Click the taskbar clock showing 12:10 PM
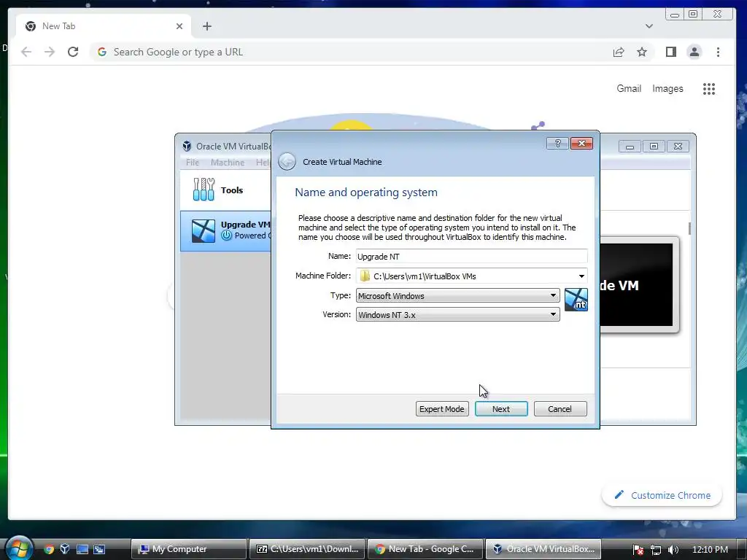The width and height of the screenshot is (747, 560). pos(710,550)
